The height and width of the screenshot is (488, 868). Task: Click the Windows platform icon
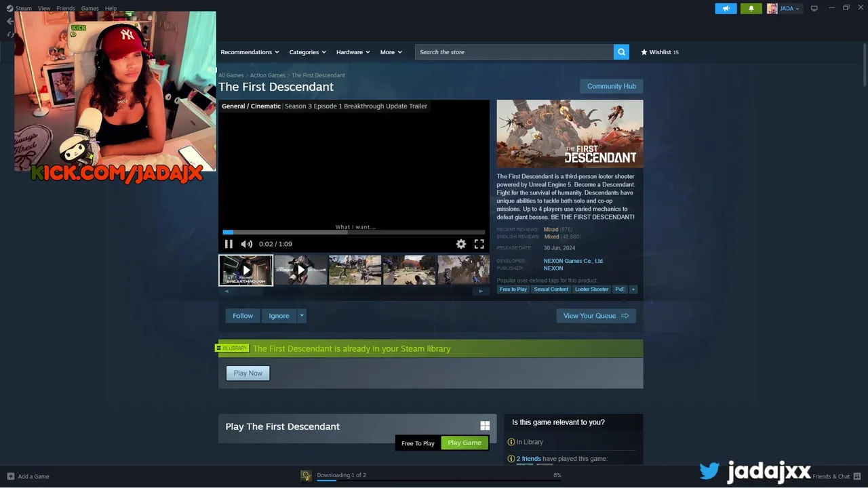pyautogui.click(x=485, y=426)
